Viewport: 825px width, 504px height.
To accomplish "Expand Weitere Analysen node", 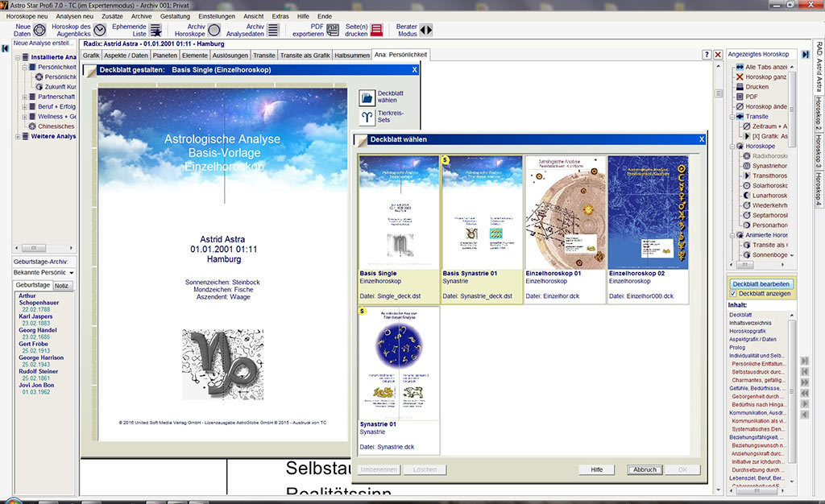I will 18,137.
